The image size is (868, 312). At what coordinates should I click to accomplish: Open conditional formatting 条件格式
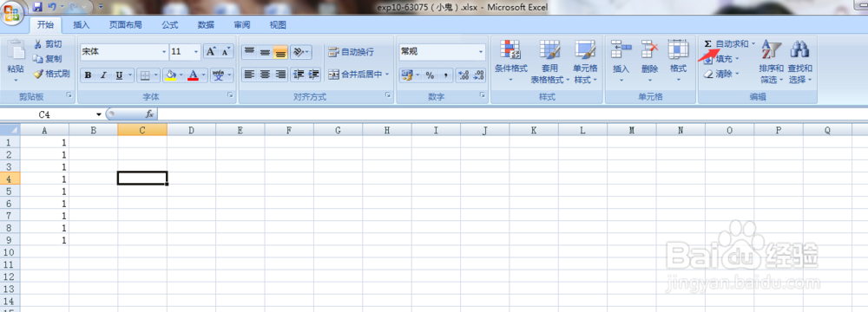pyautogui.click(x=511, y=61)
